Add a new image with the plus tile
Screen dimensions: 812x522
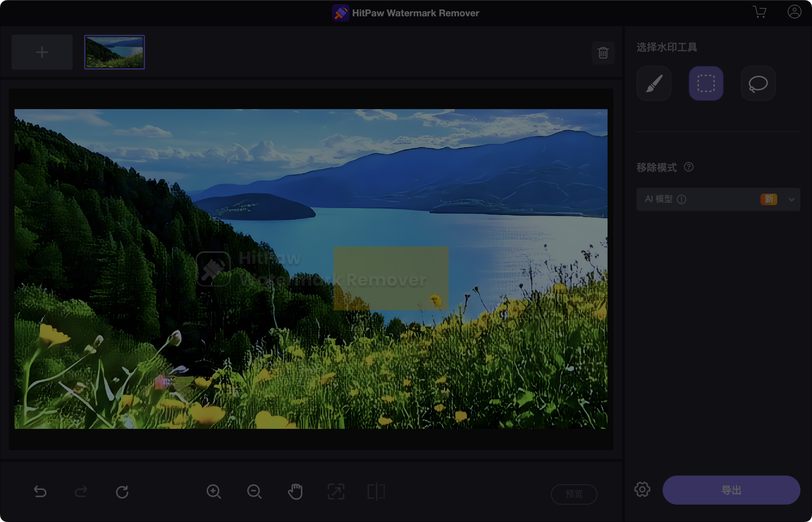pyautogui.click(x=42, y=52)
